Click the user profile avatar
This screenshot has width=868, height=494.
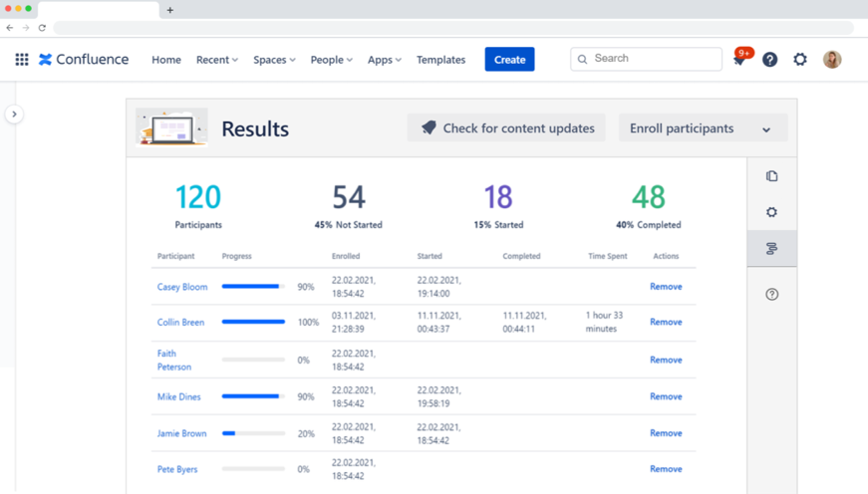tap(832, 60)
